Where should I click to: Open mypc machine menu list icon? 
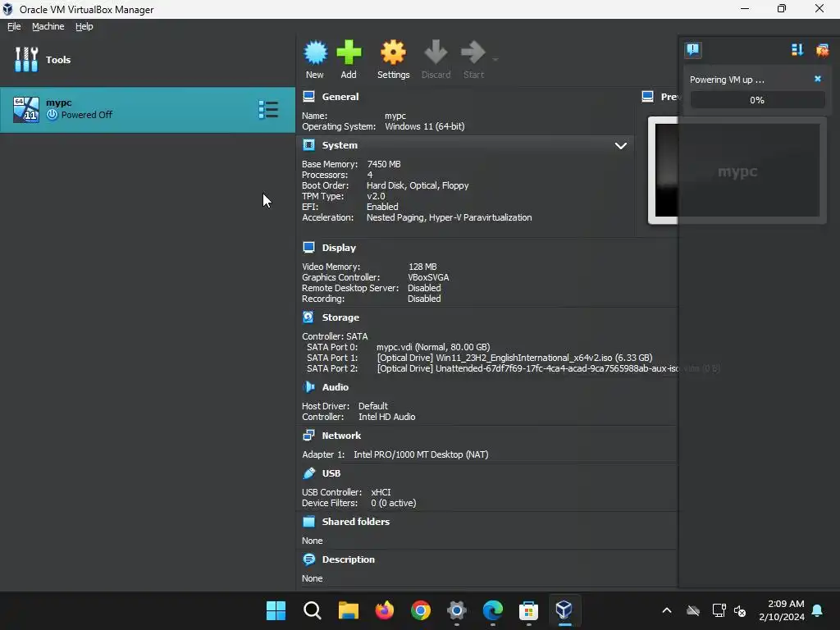(268, 109)
